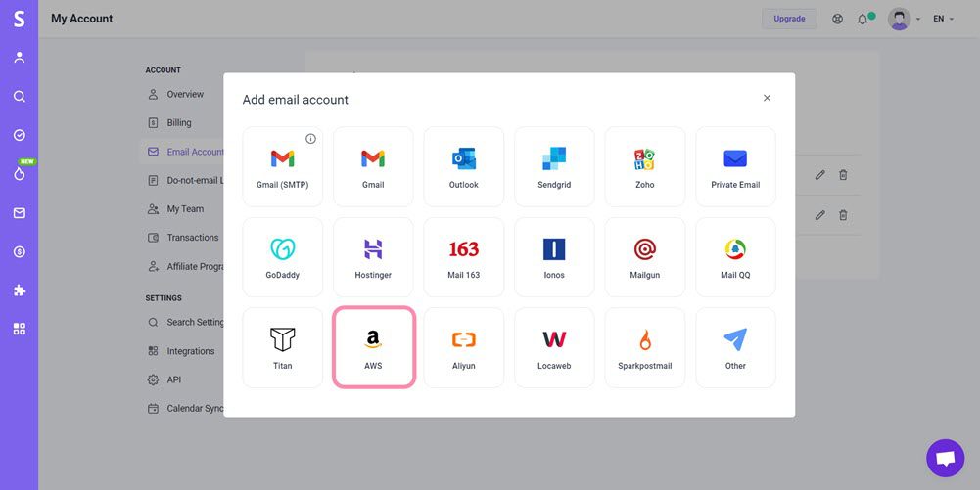980x490 pixels.
Task: Open the puzzle piece sidebar icon
Action: pyautogui.click(x=20, y=290)
